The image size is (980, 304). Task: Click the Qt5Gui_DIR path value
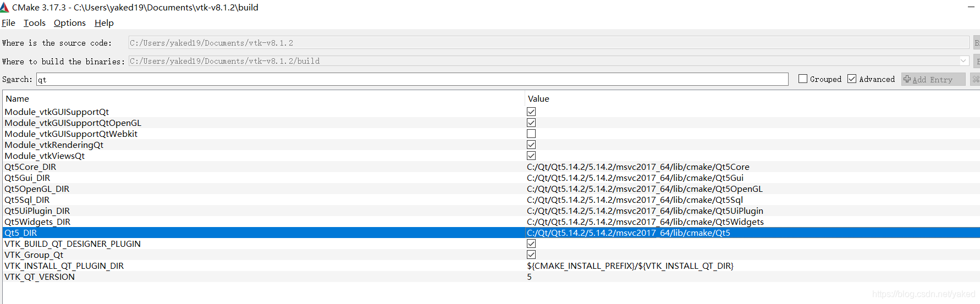(635, 178)
